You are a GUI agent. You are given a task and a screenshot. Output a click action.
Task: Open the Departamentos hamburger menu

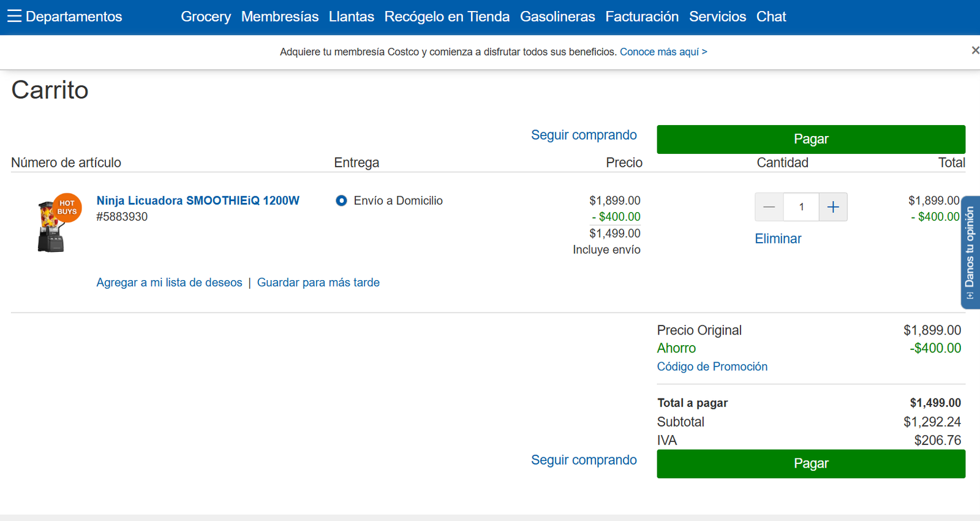[64, 17]
